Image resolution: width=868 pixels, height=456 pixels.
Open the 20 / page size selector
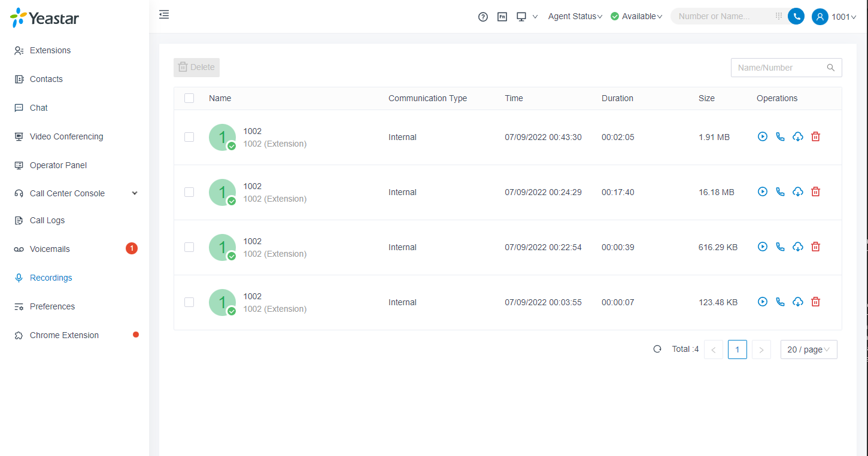pyautogui.click(x=808, y=349)
